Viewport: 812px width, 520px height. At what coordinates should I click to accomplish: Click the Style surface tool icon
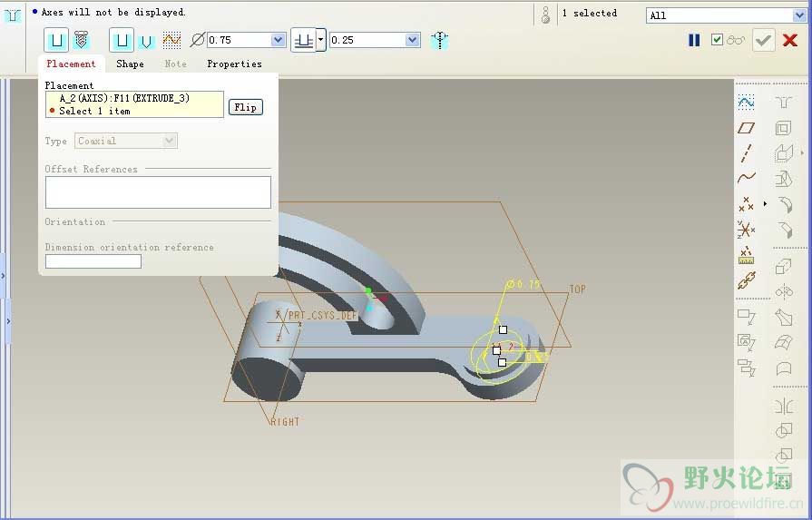[x=784, y=368]
